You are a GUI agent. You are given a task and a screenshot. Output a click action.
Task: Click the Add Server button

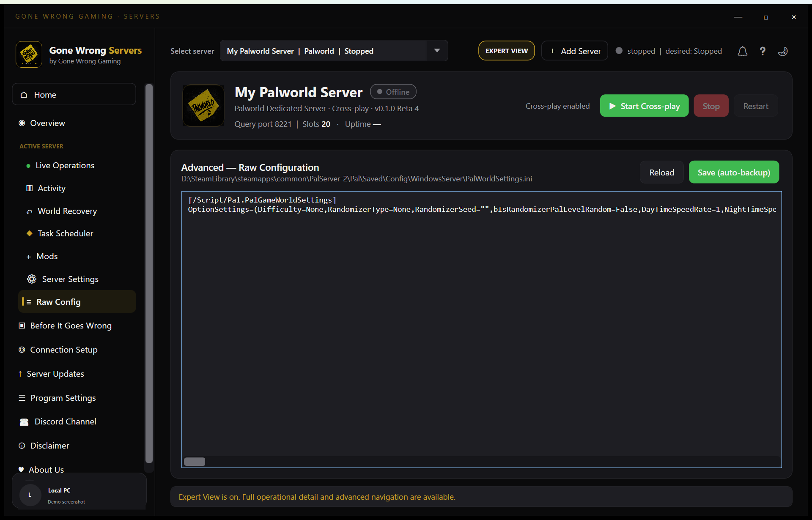(575, 51)
